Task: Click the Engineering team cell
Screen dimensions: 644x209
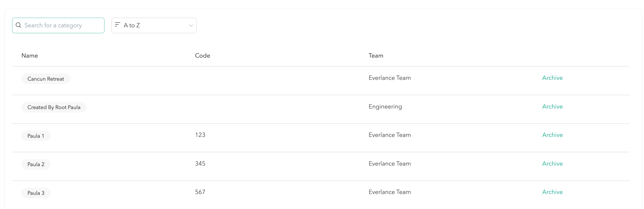Action: [x=385, y=107]
